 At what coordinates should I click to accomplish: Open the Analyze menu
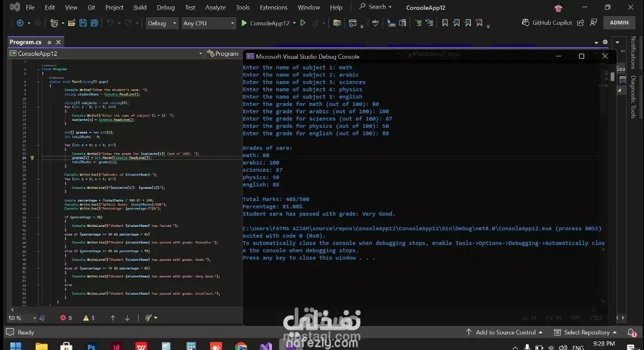click(x=215, y=7)
